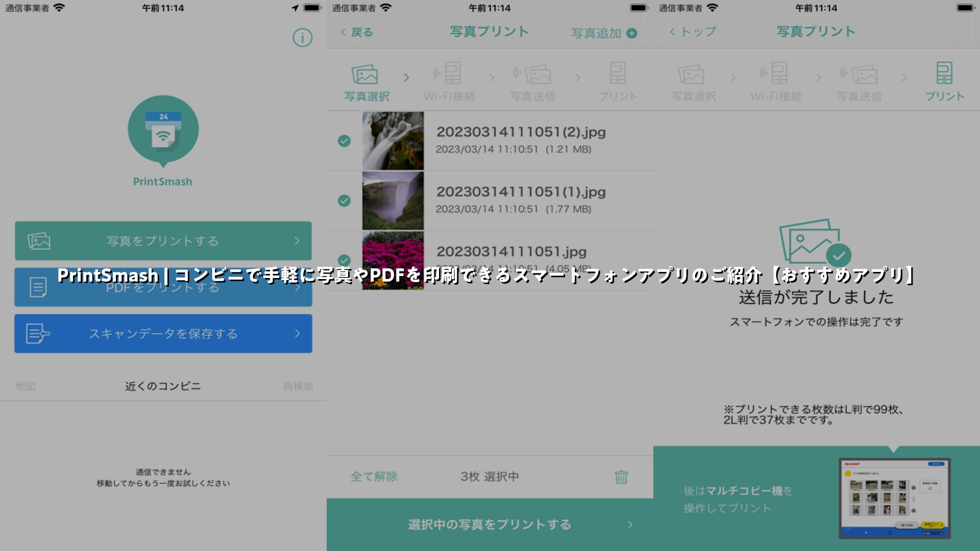The image size is (980, 551).
Task: Click file name 20230314111051.jpg
Action: tap(511, 252)
